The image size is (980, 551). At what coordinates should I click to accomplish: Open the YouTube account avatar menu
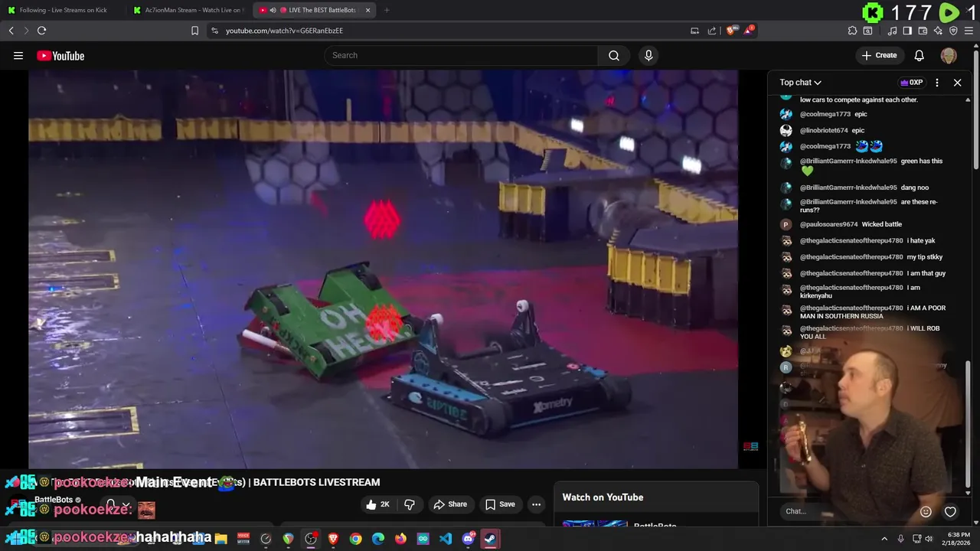point(949,55)
